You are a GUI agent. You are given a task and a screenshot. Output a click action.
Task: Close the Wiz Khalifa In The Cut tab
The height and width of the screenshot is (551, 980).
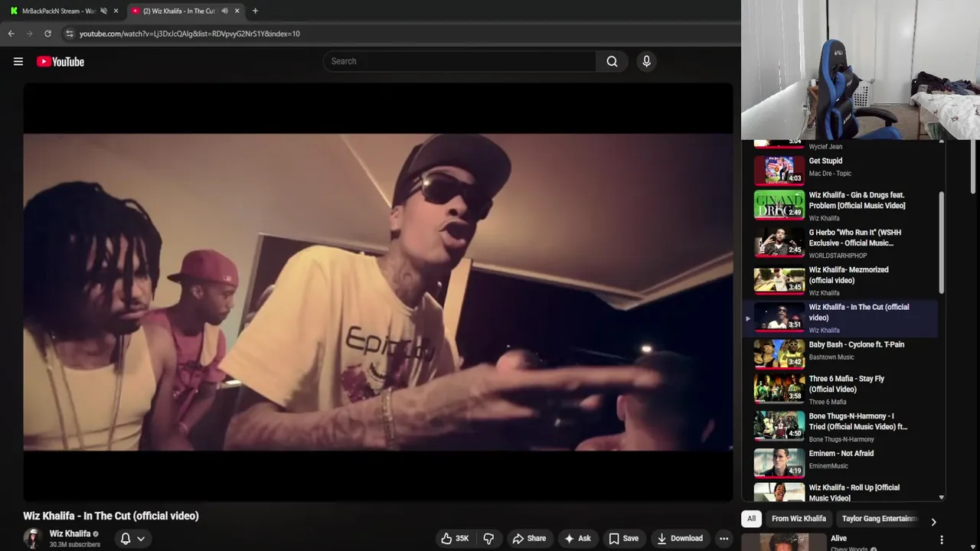(x=237, y=11)
